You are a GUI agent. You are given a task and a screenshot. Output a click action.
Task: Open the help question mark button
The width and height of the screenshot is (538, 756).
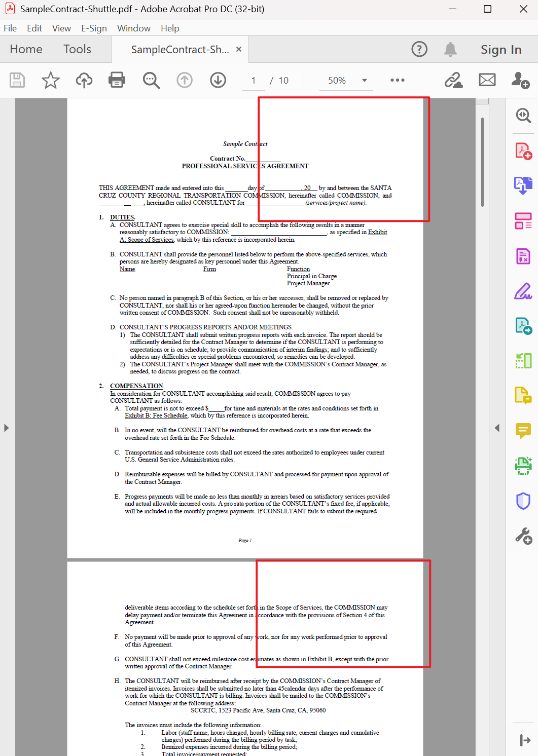(419, 49)
